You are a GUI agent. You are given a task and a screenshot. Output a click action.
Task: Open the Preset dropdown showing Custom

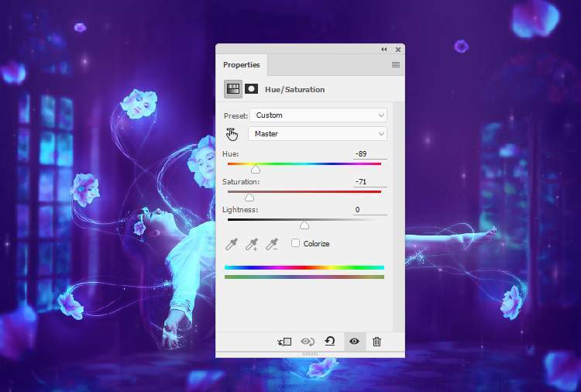pos(318,115)
